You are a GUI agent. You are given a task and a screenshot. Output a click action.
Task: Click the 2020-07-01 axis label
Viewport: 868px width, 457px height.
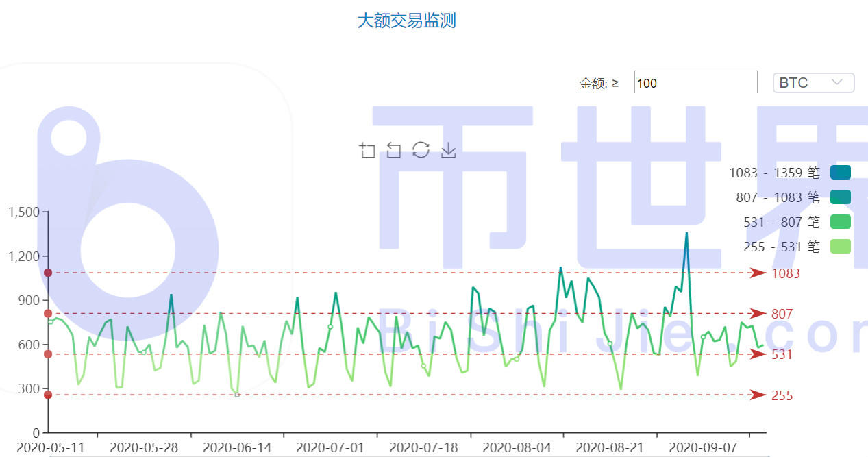coord(330,447)
